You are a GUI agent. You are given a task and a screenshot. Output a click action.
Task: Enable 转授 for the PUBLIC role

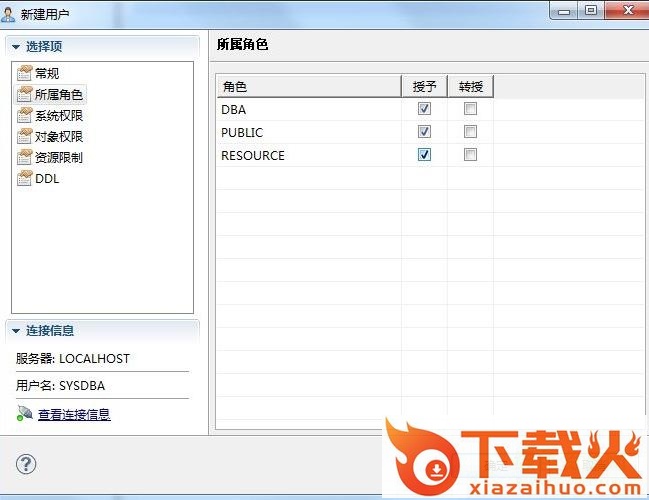[470, 132]
